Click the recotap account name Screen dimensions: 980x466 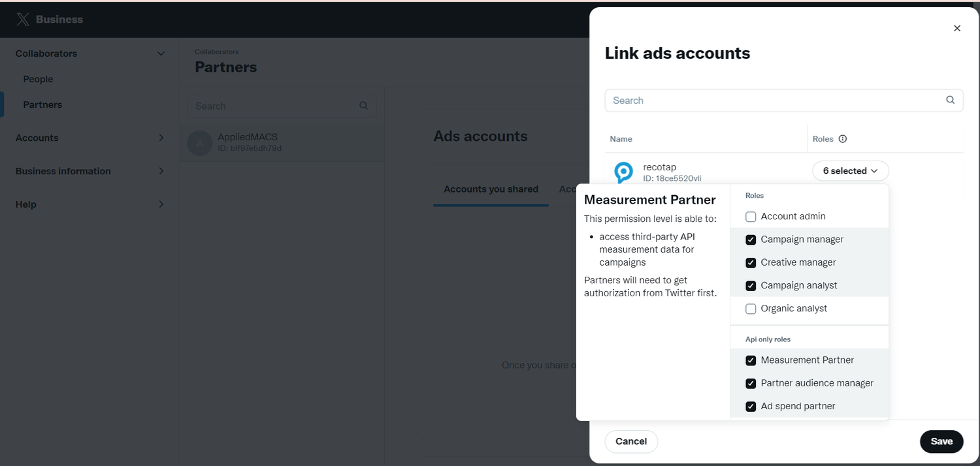tap(660, 167)
